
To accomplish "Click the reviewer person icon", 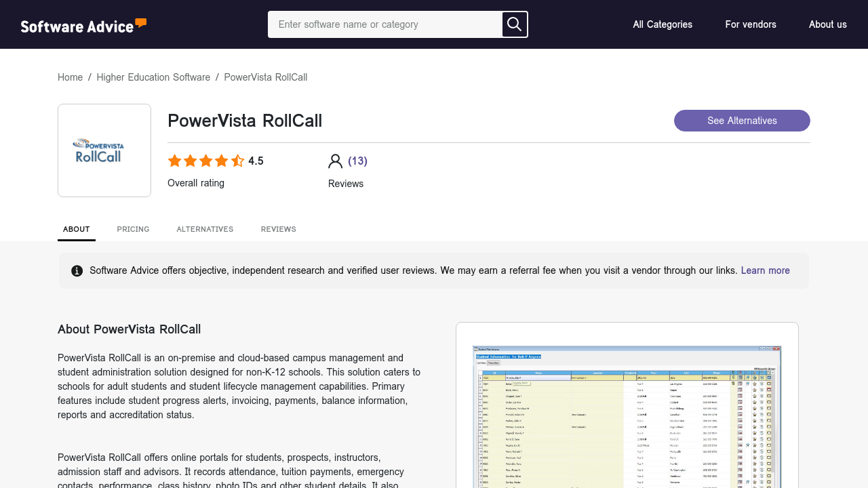I will (335, 161).
